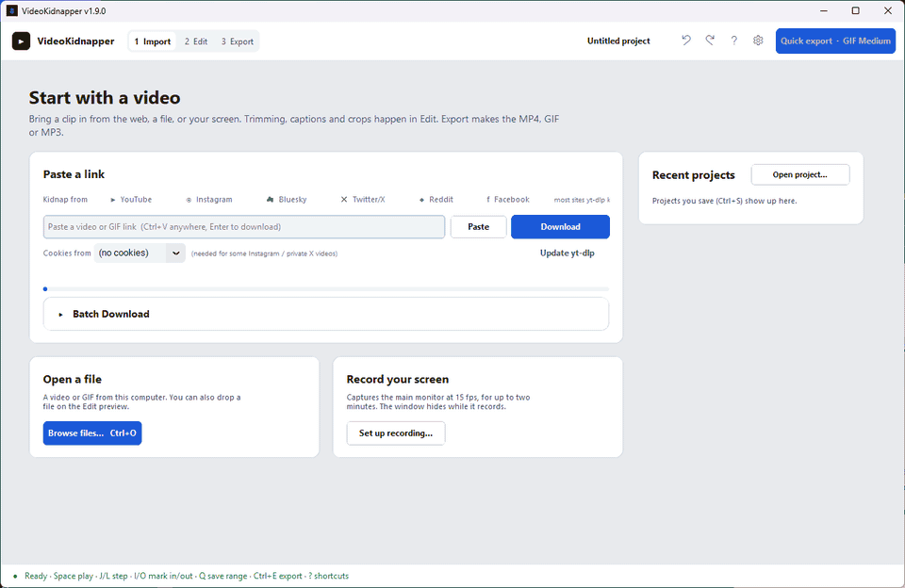Click the Bluesky source icon

271,200
